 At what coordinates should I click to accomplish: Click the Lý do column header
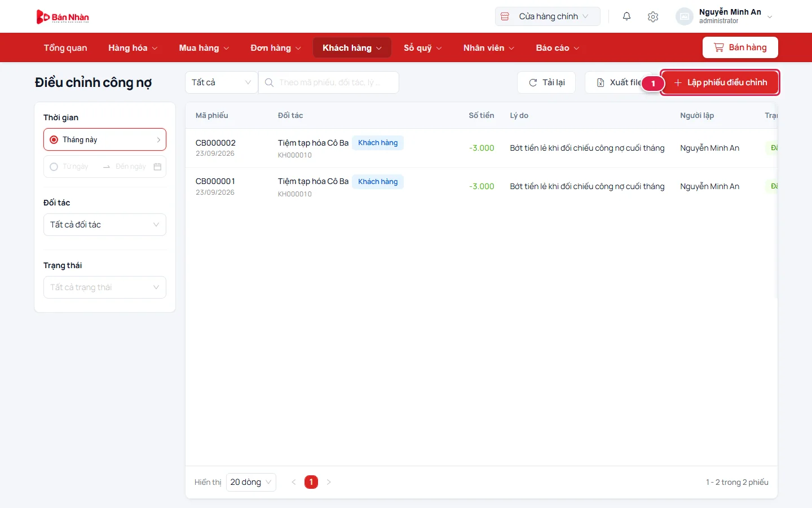[x=519, y=115]
